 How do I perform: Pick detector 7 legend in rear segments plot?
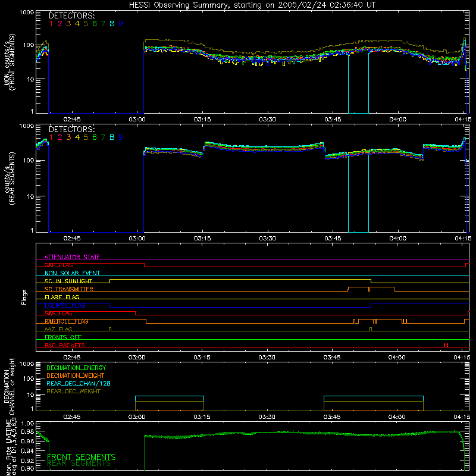coord(103,137)
